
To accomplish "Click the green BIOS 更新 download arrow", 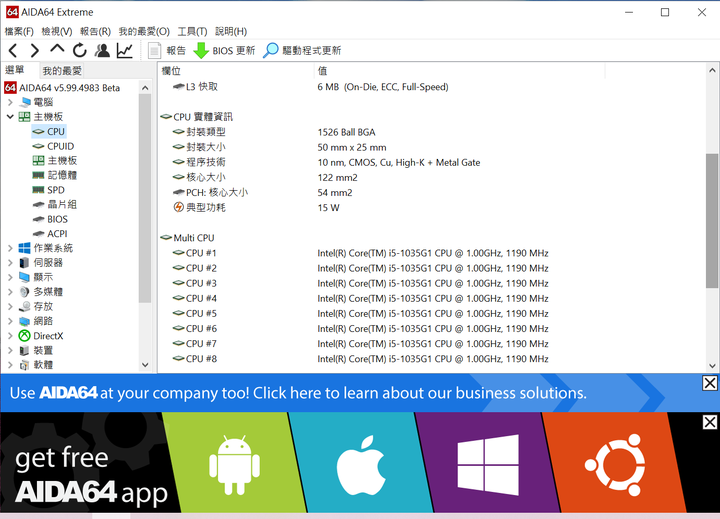I will coord(201,50).
